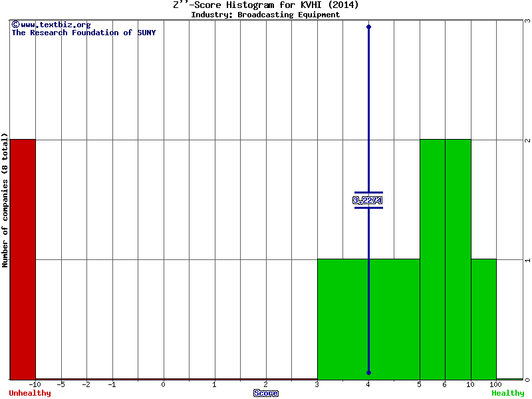532x399 pixels.
Task: Click the 'Score' x-axis title
Action: point(265,393)
